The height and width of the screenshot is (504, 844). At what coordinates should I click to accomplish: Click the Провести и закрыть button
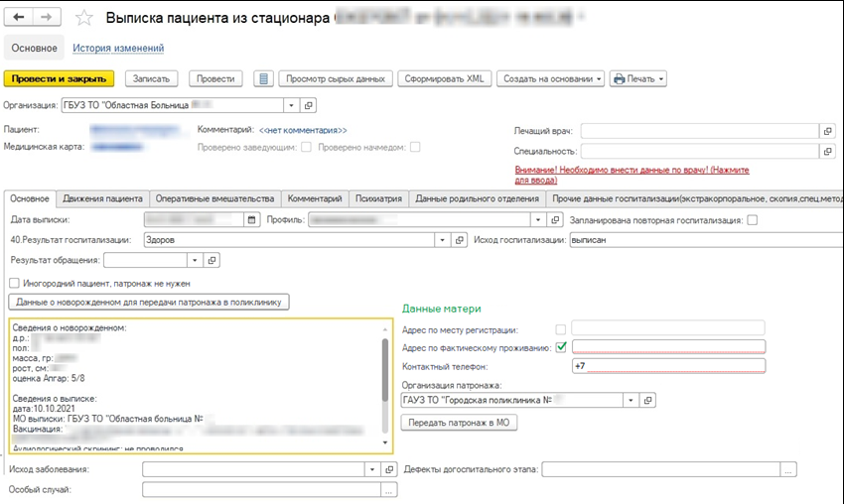point(60,79)
